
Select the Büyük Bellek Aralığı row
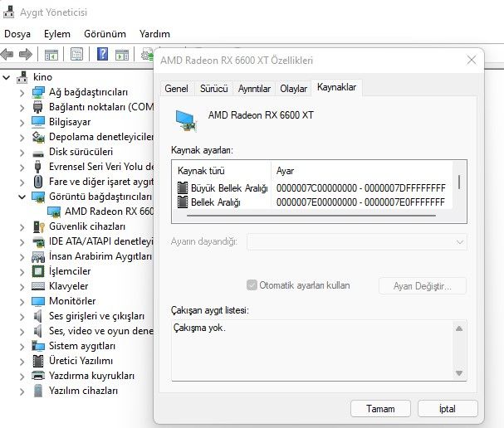click(311, 187)
